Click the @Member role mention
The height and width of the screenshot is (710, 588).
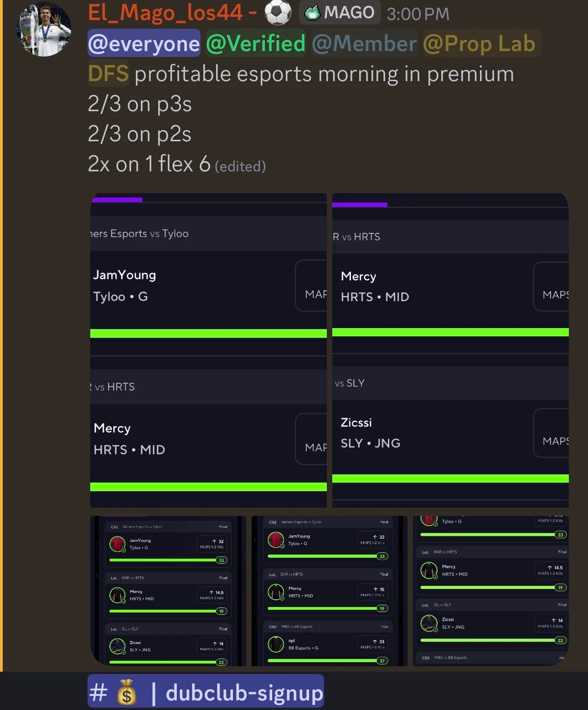point(364,43)
